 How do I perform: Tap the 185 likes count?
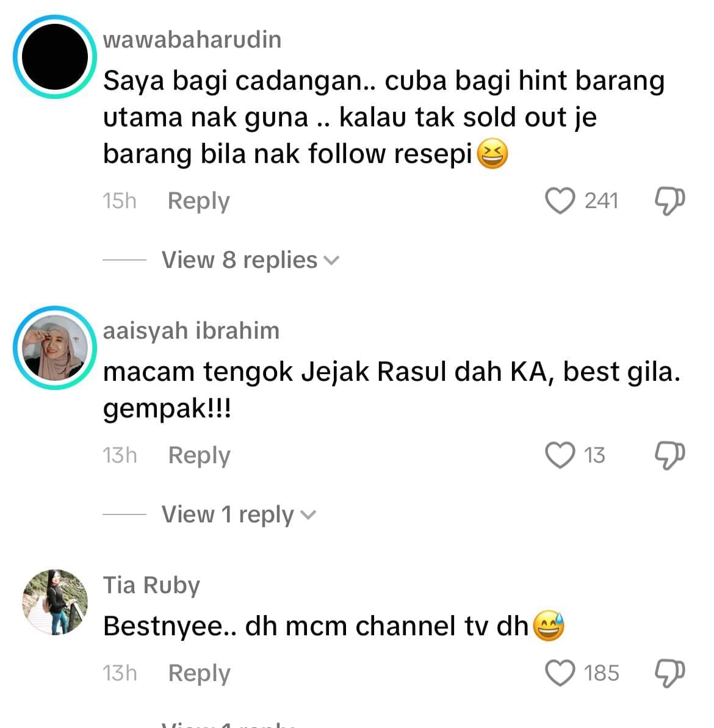601,673
